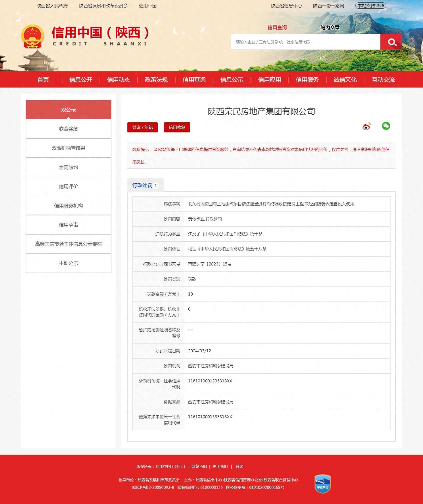Click the 信用修复 button

(x=177, y=127)
